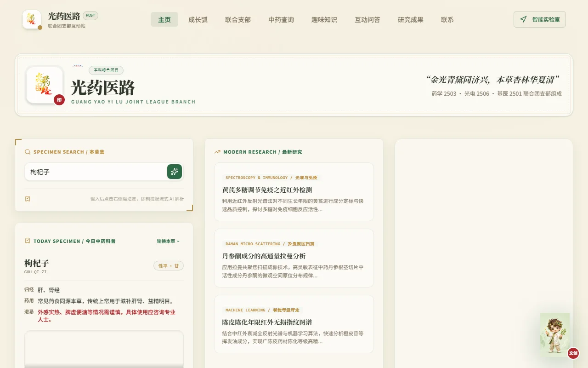Click the trend arrow icon beside MODERN RESEARCH
Screen dimensions: 588x368
217,152
